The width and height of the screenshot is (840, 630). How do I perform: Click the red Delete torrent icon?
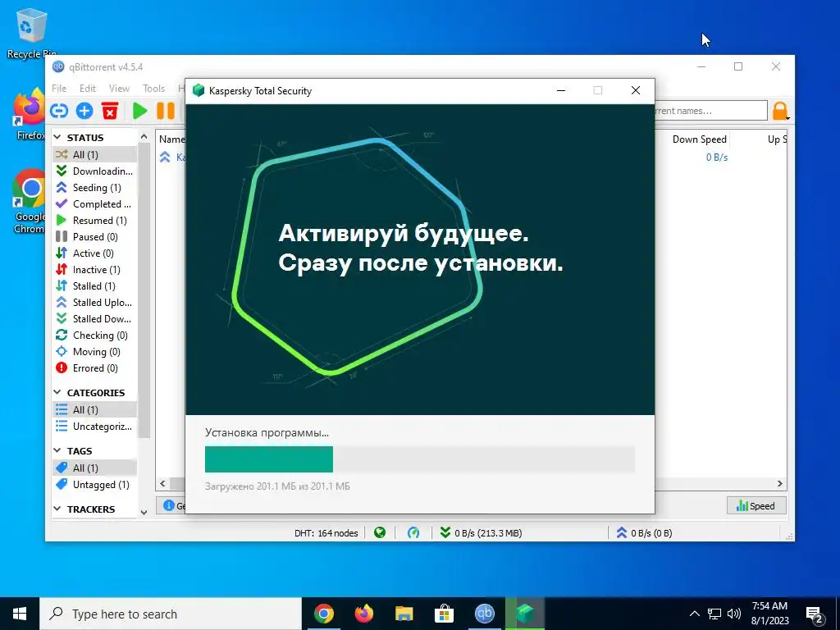[x=110, y=111]
